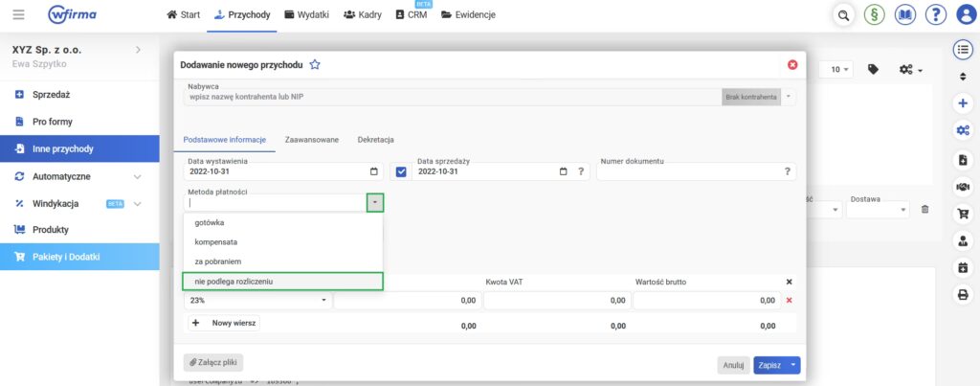This screenshot has height=386, width=980.
Task: Toggle the Data sprzedaży checkbox
Action: point(401,171)
